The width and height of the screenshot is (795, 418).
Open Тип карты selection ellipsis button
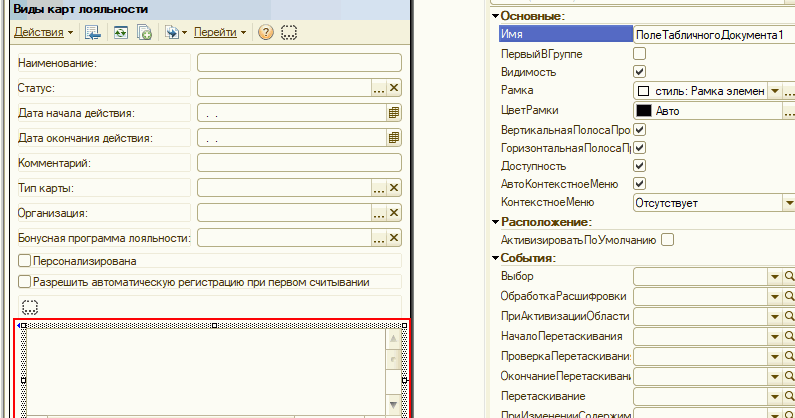379,188
